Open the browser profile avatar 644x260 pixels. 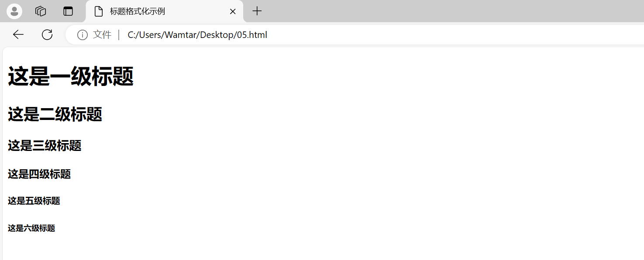[x=14, y=11]
